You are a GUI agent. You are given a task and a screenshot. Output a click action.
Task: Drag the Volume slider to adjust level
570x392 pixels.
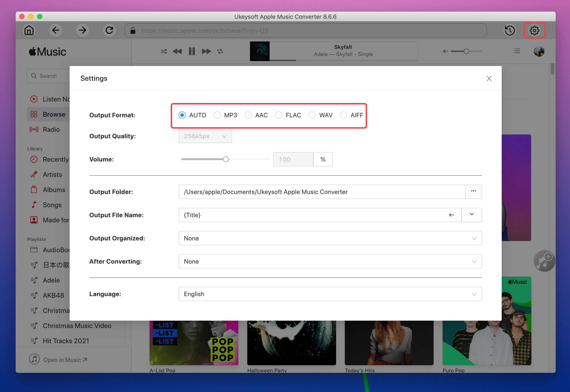(226, 159)
